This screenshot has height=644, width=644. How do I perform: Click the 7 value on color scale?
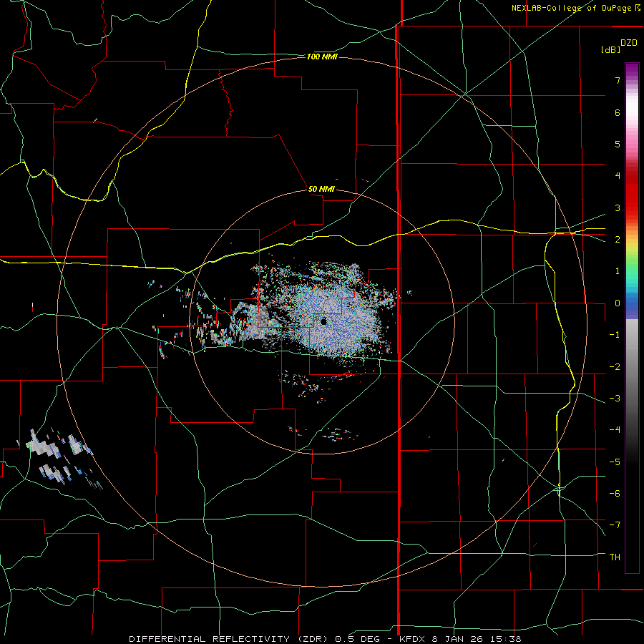[x=618, y=80]
